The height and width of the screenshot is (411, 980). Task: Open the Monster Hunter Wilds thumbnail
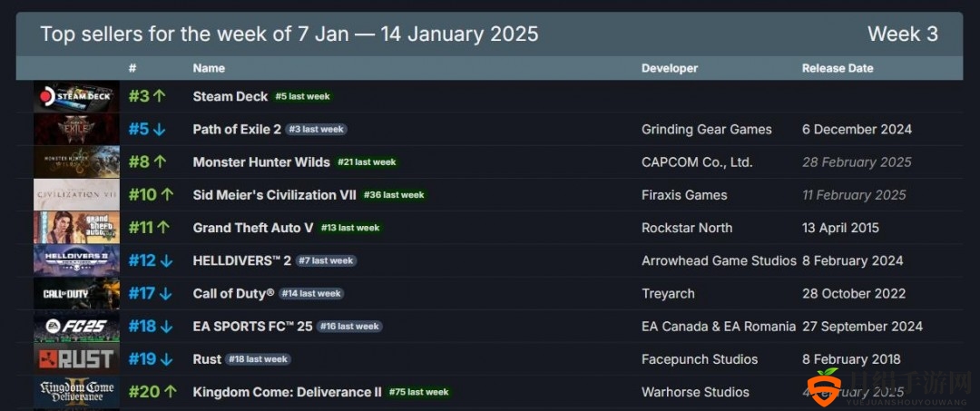pos(76,161)
